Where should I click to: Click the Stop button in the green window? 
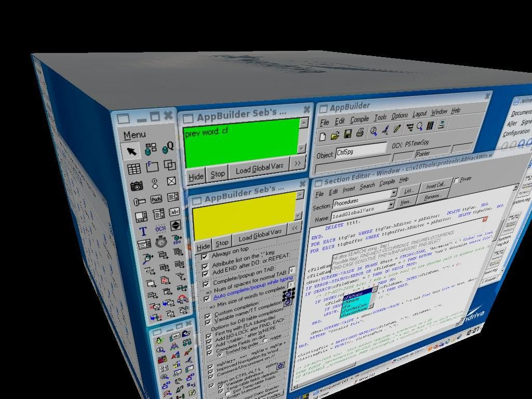click(x=218, y=174)
